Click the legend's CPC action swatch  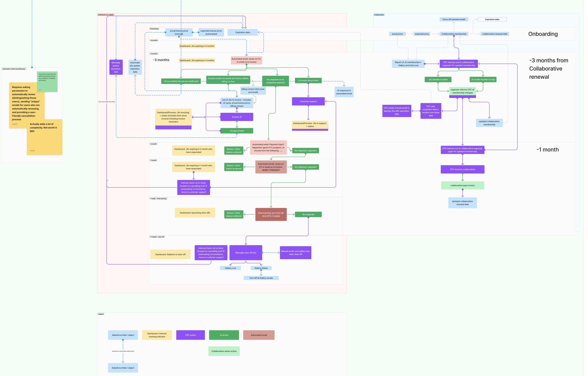(190, 335)
